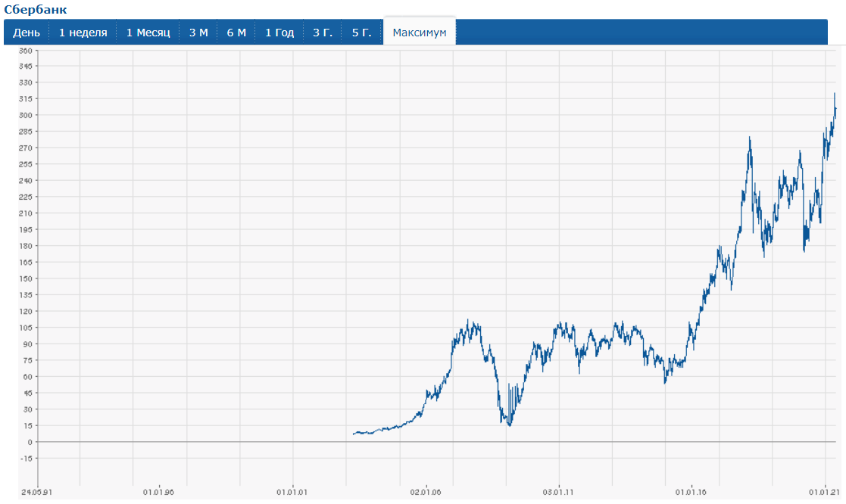Click the 01.01.01 date label

point(292,492)
